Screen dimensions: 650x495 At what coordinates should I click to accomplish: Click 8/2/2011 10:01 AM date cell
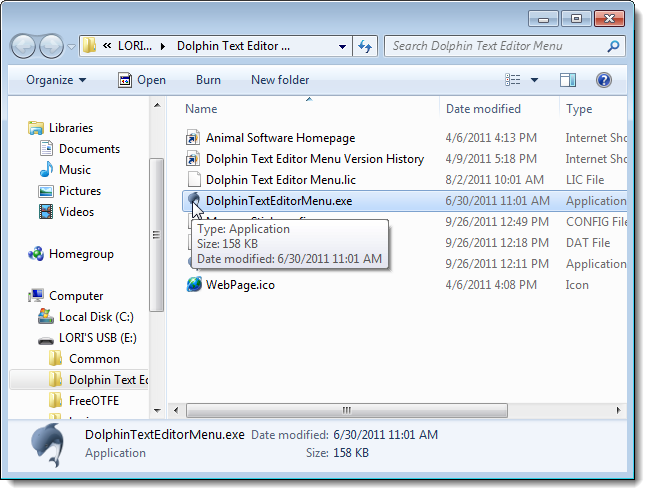[494, 180]
